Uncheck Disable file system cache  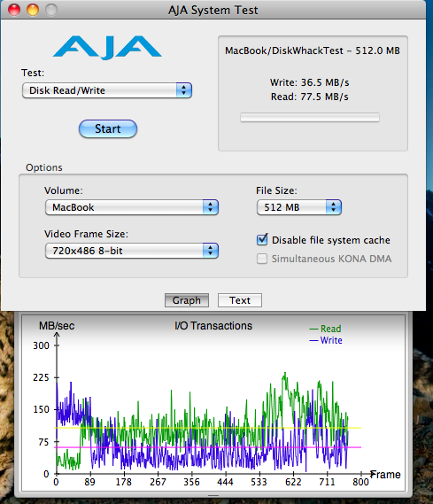[262, 240]
